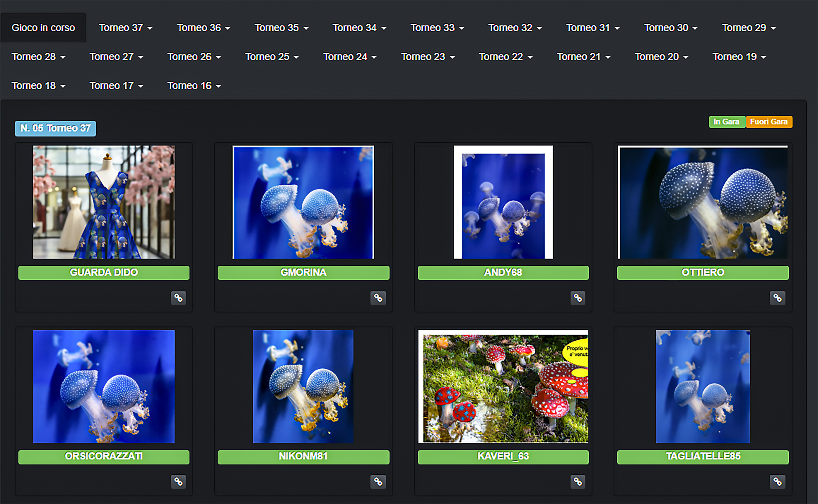Expand the Torneo 37 dropdown

[x=125, y=28]
